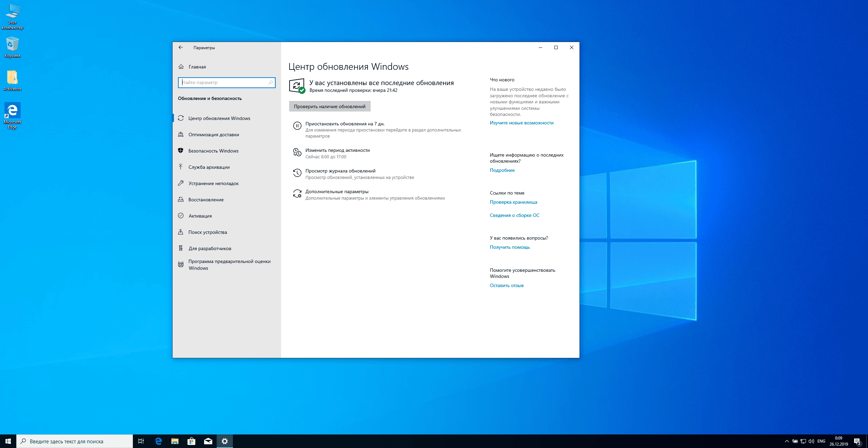Open Task View from taskbar
Viewport: 868px width, 448px height.
pos(141,441)
